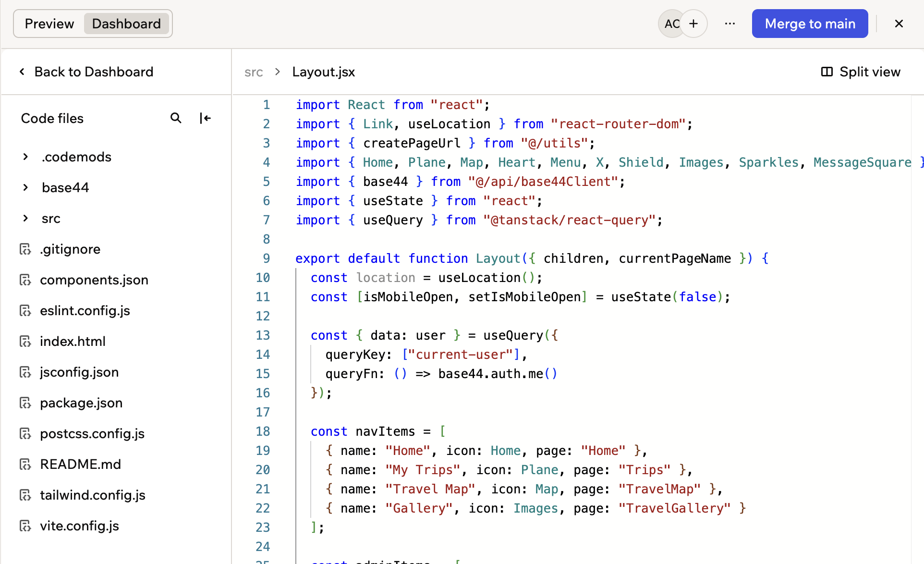Click the "react-router-dom" string on line 2
Screen dimensions: 924x564
pos(619,124)
